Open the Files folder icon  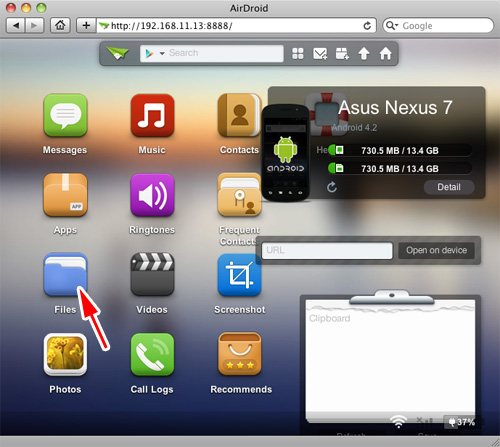point(65,274)
